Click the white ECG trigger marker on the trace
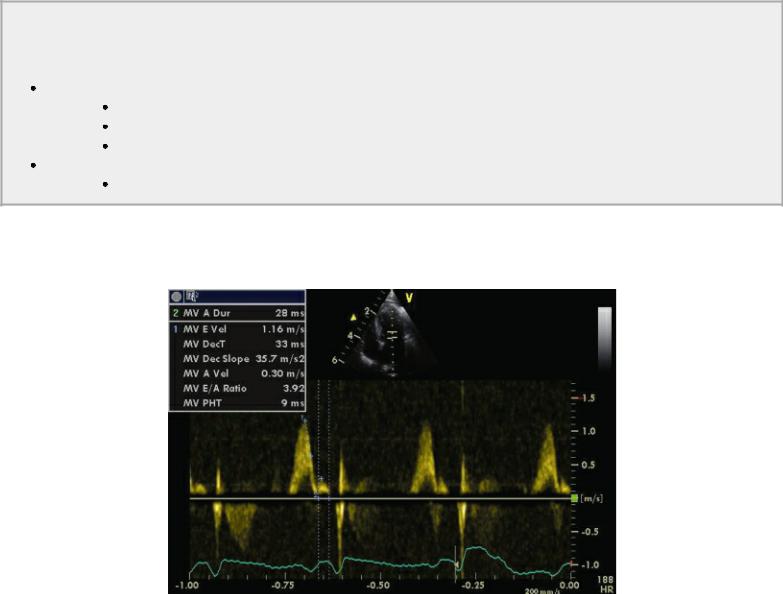 [456, 563]
